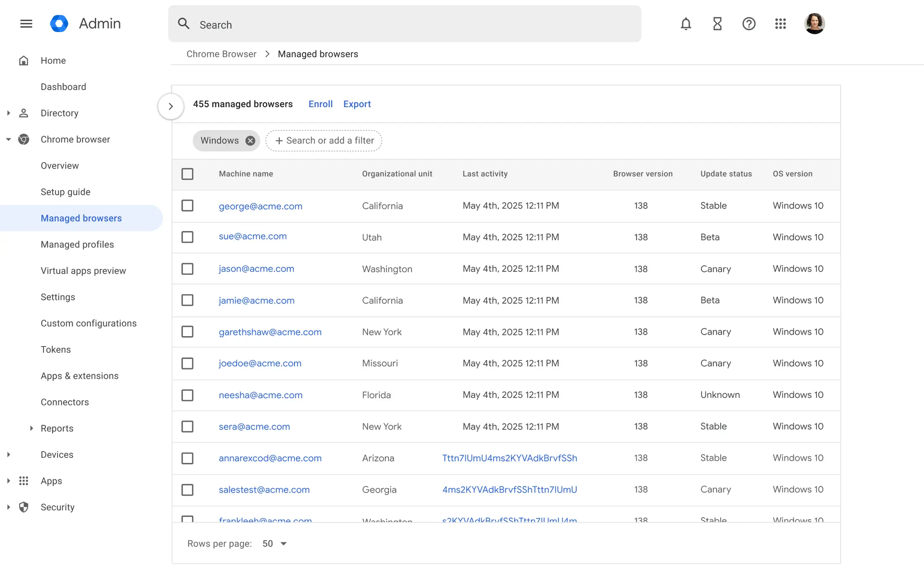Open Apps & extensions

pos(80,376)
